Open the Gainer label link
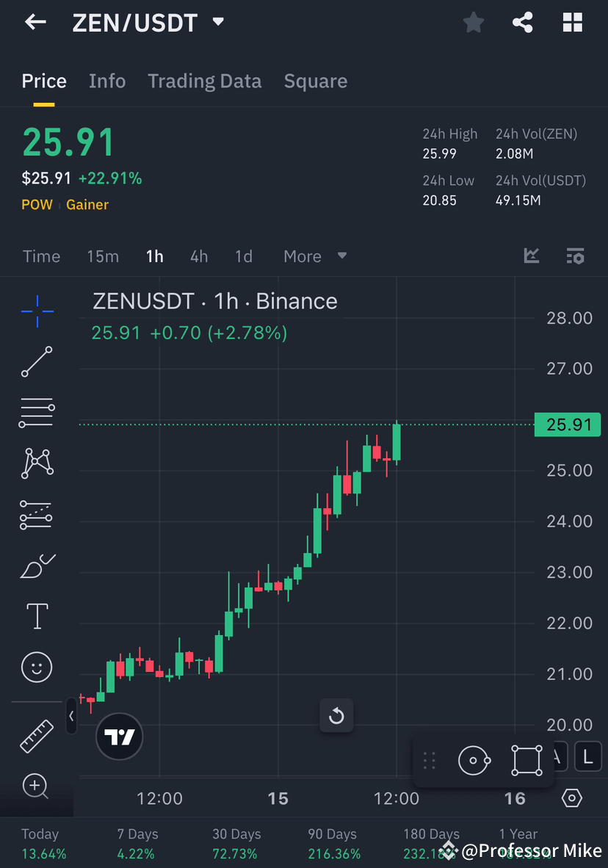Screen dimensions: 608x868 tap(87, 204)
